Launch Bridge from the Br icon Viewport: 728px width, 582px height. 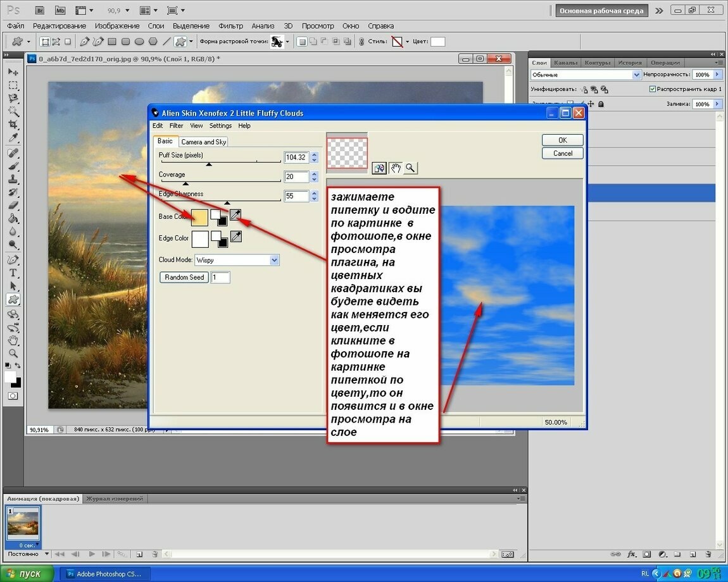click(x=40, y=10)
